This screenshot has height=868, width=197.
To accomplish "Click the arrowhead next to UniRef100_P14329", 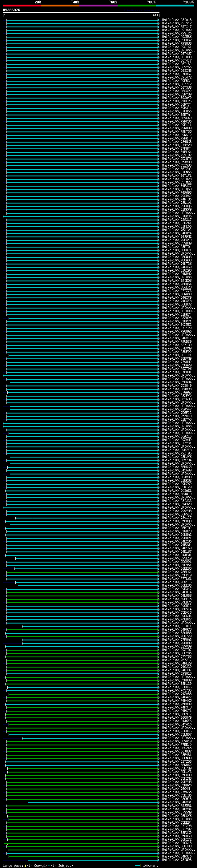I will click(x=159, y=504).
